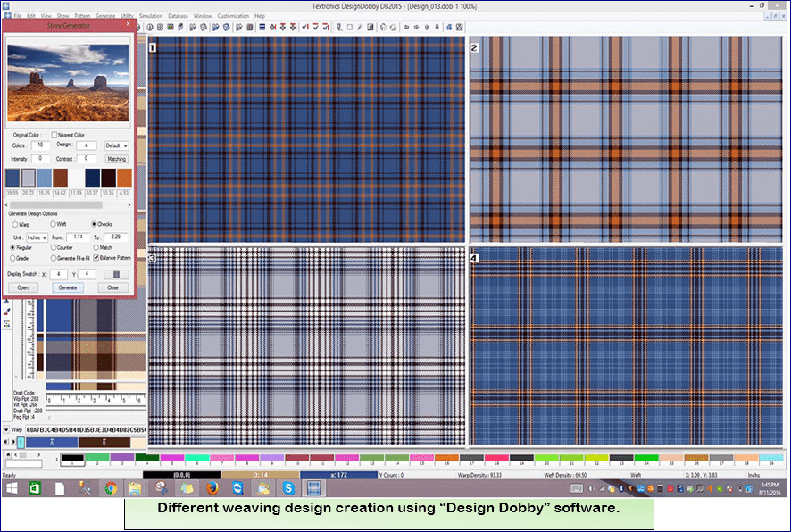The width and height of the screenshot is (791, 532).
Task: Click the circled info toolbar icon
Action: pos(150,28)
